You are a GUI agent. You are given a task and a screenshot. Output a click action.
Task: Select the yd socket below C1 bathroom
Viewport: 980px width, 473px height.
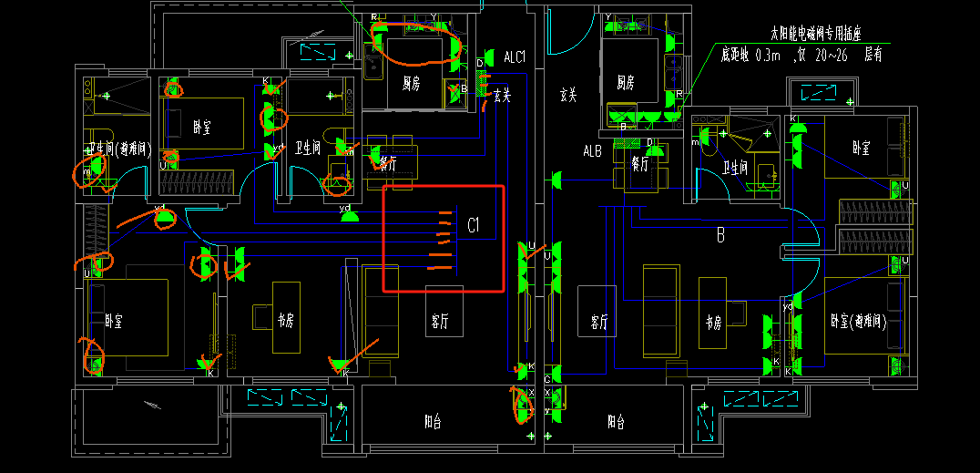[348, 217]
